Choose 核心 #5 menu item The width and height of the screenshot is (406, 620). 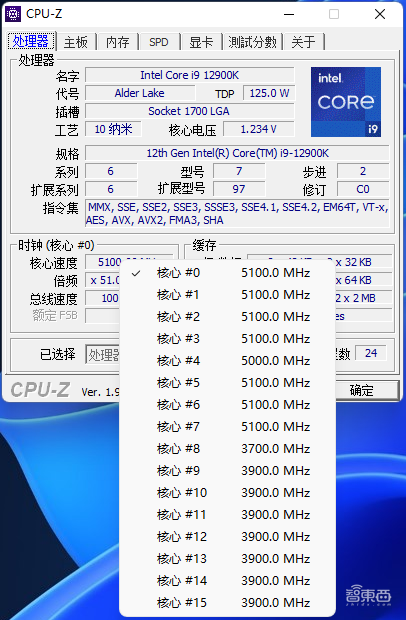pos(227,383)
